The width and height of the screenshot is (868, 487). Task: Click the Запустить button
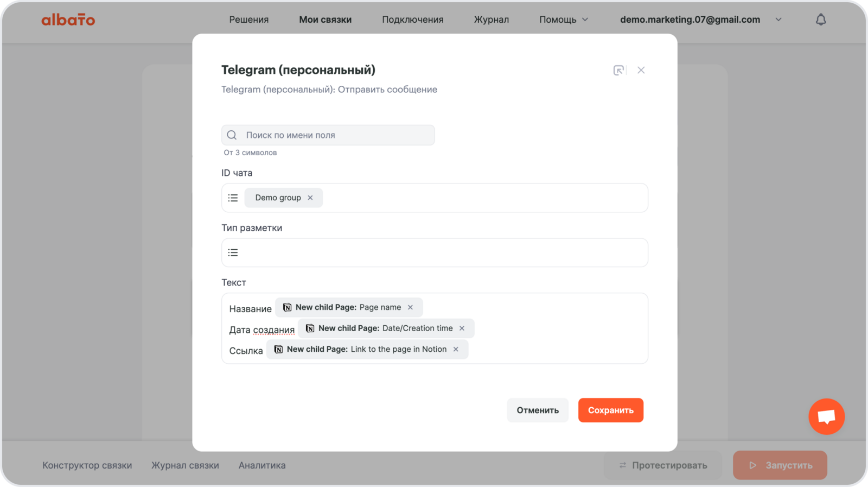(780, 465)
